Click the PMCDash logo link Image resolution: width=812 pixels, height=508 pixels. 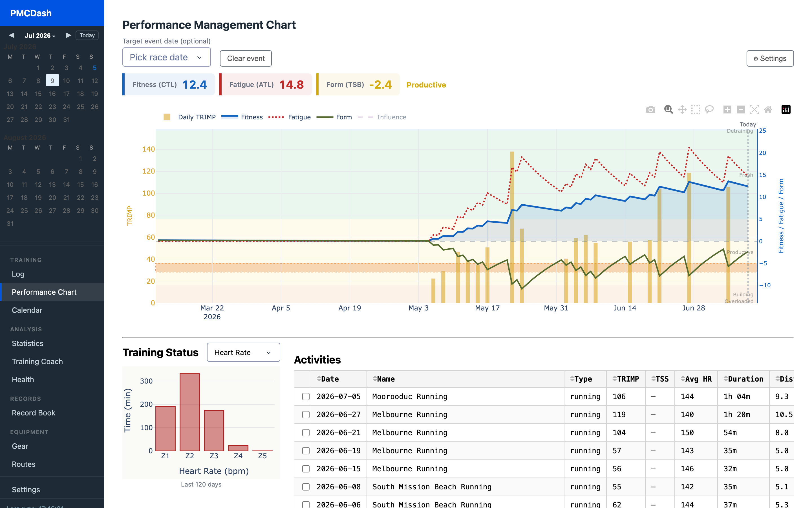click(31, 13)
